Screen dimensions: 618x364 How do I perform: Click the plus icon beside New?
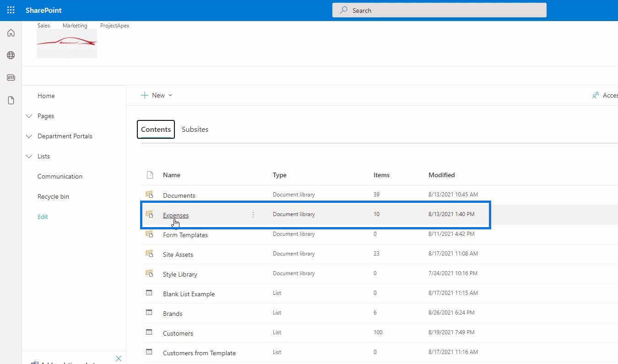click(145, 95)
